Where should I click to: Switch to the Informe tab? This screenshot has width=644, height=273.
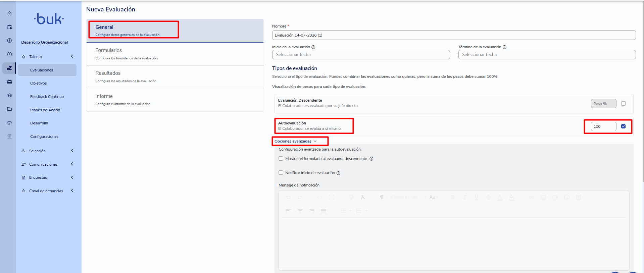pos(175,100)
